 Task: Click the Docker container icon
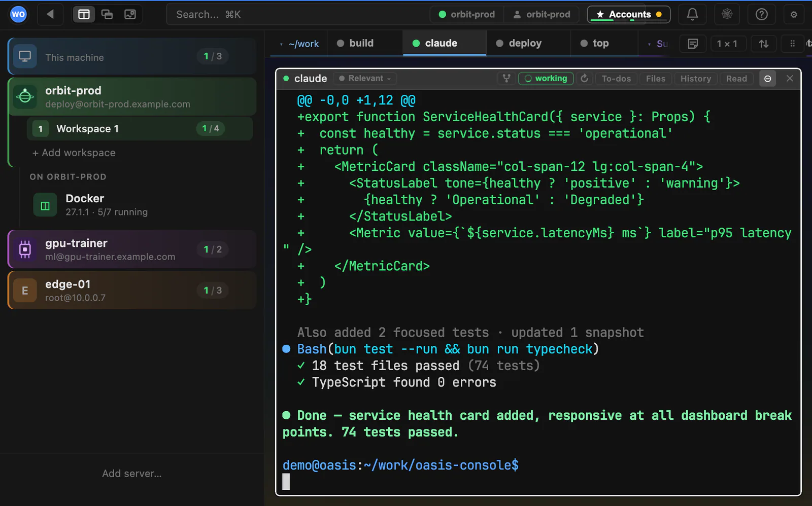[45, 205]
